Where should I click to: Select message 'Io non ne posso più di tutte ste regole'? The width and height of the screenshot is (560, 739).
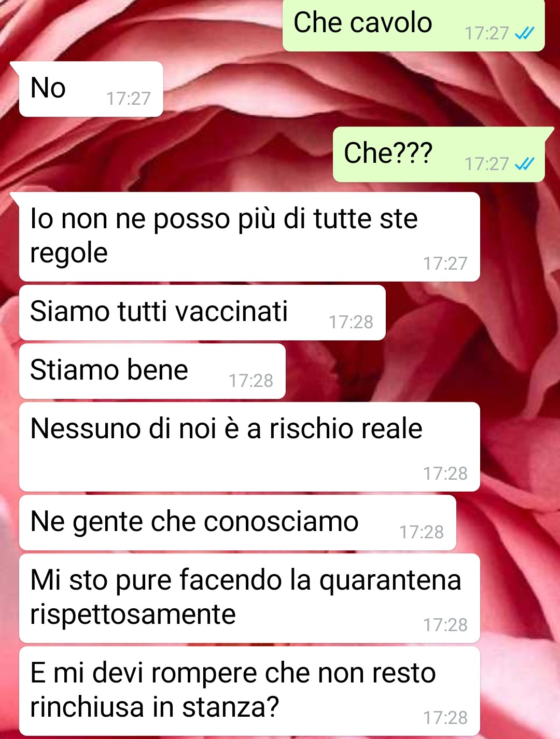click(249, 237)
